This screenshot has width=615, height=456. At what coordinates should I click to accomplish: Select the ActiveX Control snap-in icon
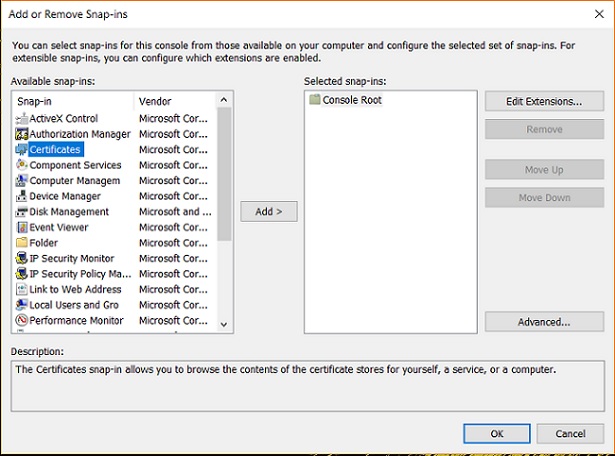pos(22,119)
